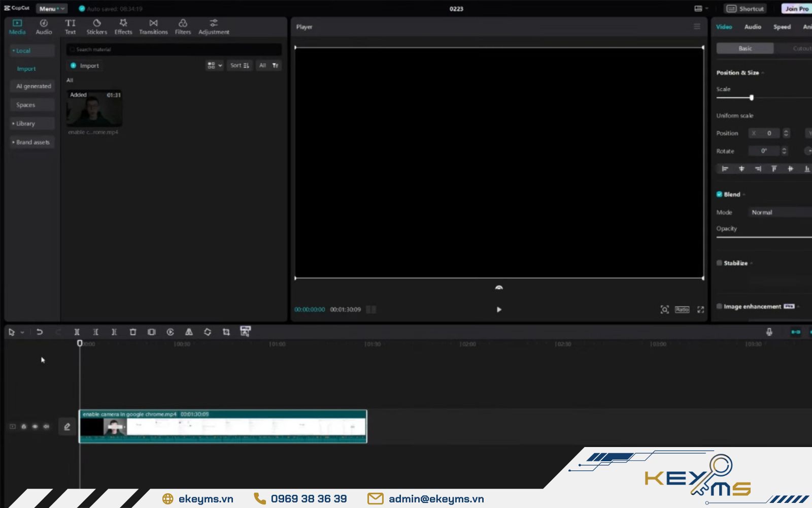Open the Menu dropdown
The image size is (812, 508).
[x=52, y=9]
